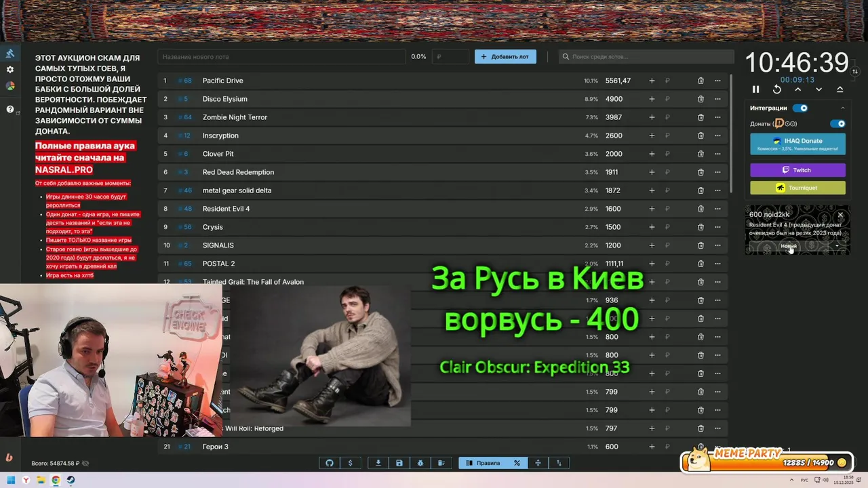Pause the auction timer
Screen dimensions: 868x488
pos(756,89)
